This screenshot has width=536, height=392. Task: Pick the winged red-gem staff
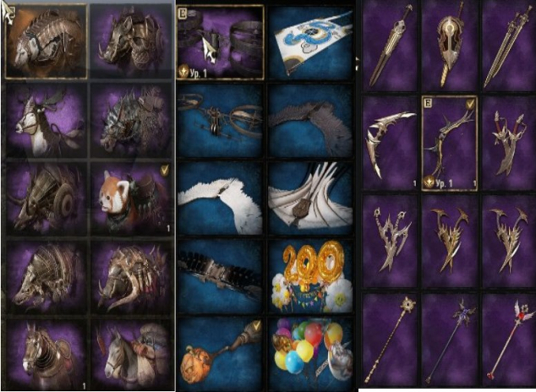tap(509, 340)
